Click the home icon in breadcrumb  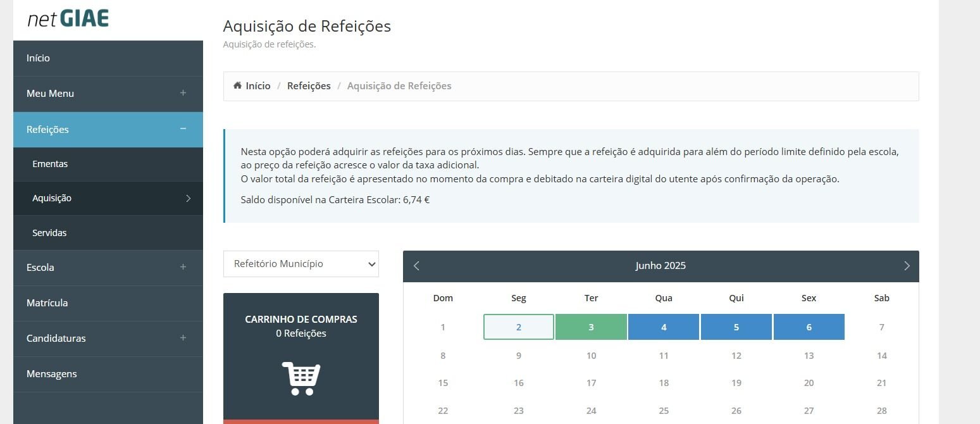(x=237, y=85)
